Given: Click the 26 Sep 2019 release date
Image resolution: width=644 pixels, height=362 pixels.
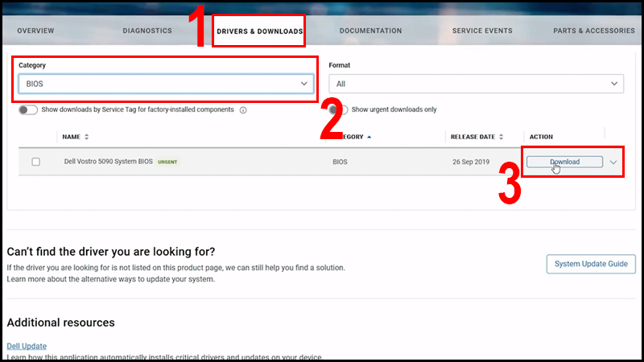Looking at the screenshot, I should 471,162.
